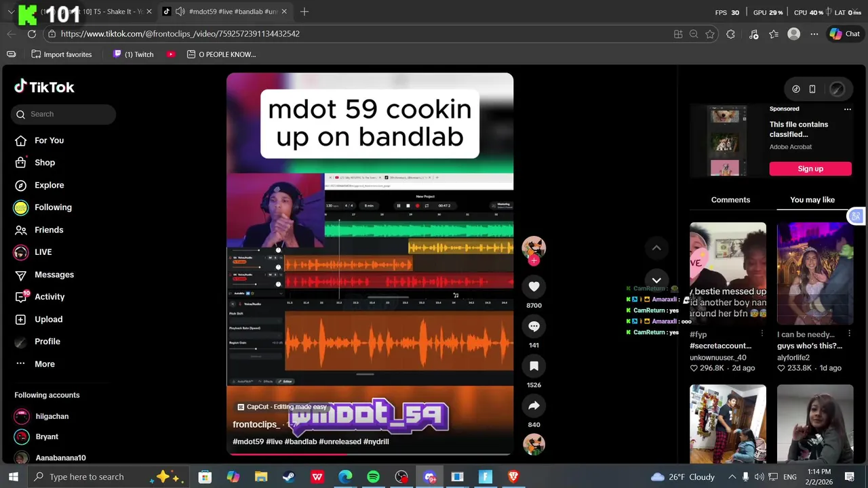Go to the previous video arrow

tap(656, 248)
